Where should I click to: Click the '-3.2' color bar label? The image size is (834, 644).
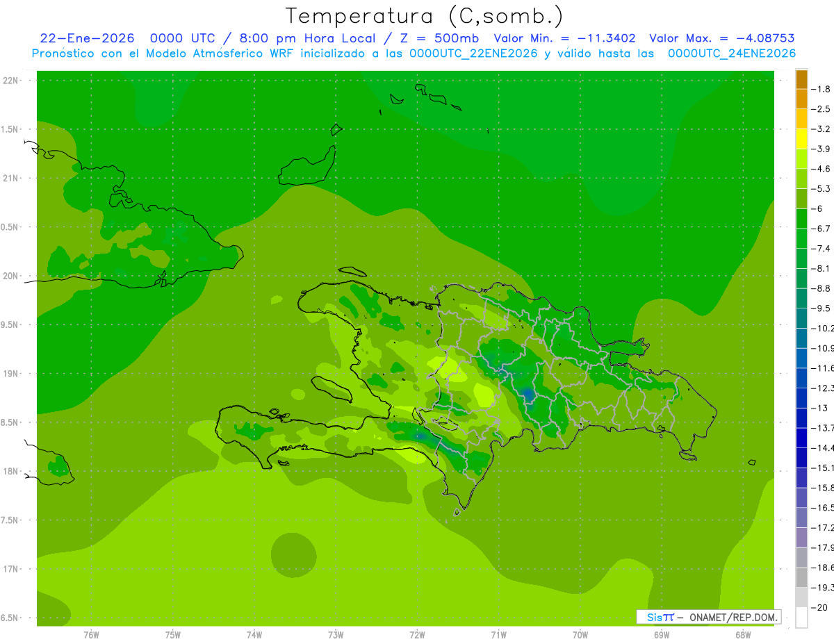[x=821, y=129]
